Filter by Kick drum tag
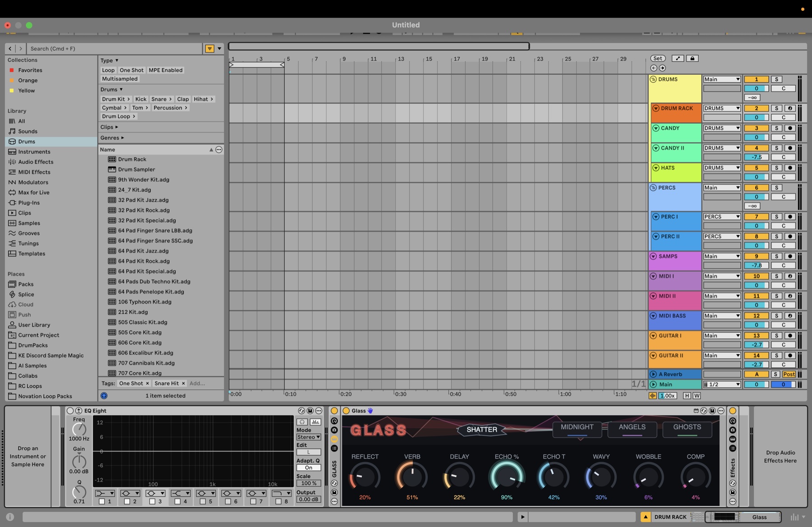The width and height of the screenshot is (812, 527). 141,99
